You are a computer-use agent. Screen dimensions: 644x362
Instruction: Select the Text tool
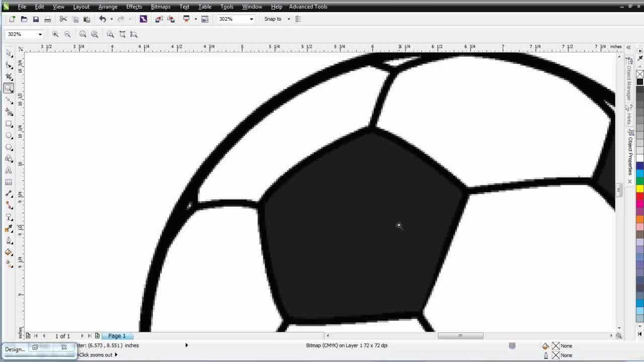pos(9,170)
